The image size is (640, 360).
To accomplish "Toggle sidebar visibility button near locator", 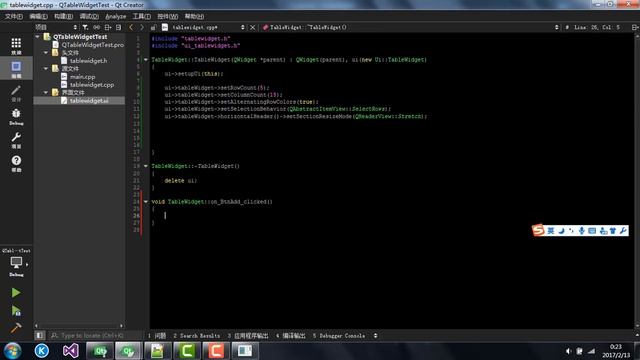I will point(39,336).
